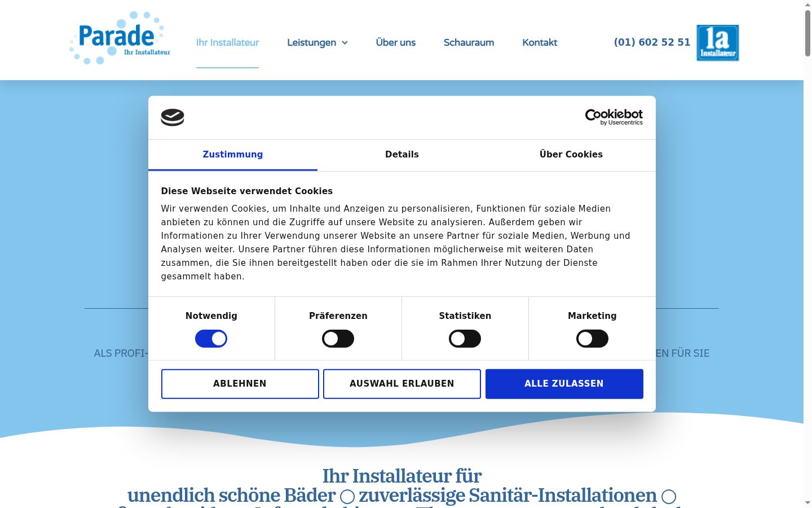Open the Details tab
This screenshot has height=508, width=812.
402,155
